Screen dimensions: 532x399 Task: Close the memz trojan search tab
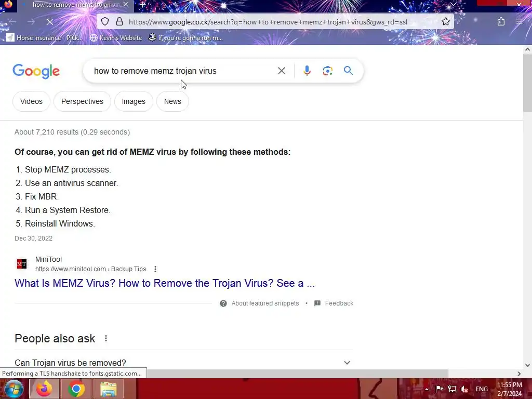coord(126,4)
